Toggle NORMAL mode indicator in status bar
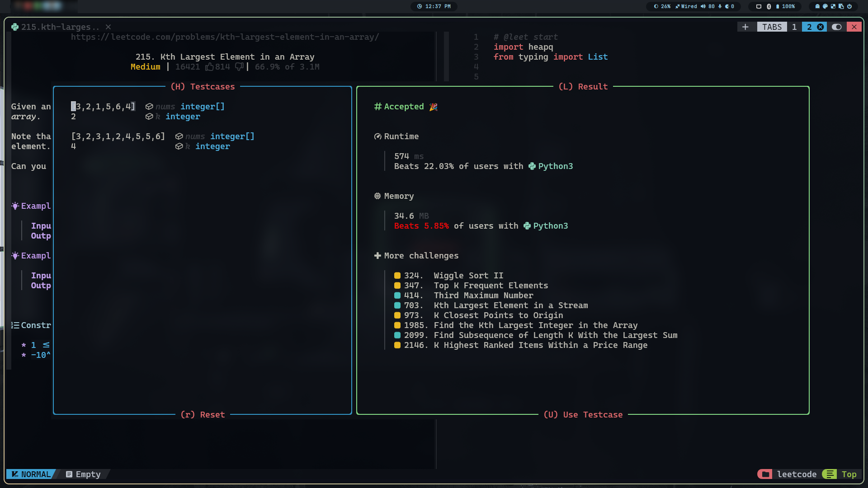 [31, 474]
